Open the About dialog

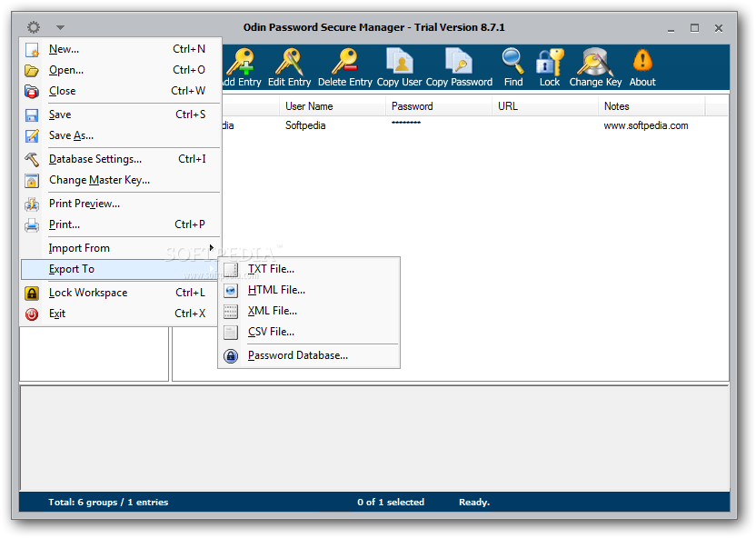[x=642, y=68]
